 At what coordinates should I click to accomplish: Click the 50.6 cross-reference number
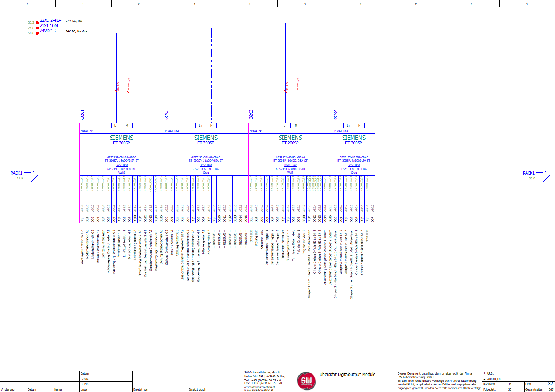tap(31, 33)
